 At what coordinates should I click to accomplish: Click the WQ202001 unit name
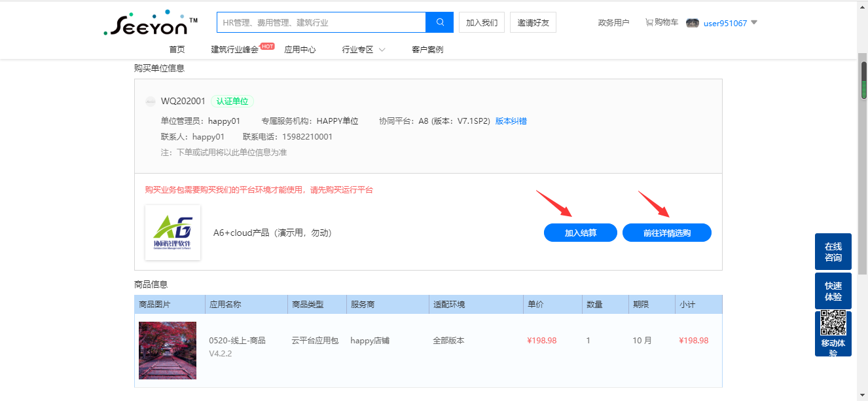pos(183,102)
